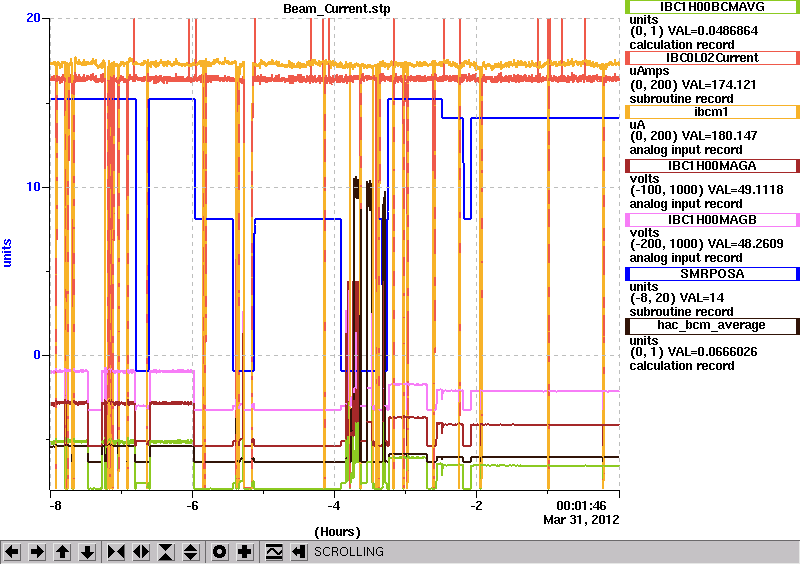This screenshot has height=564, width=800.
Task: Click the SMRPOSA value VAL=14
Action: [x=696, y=298]
